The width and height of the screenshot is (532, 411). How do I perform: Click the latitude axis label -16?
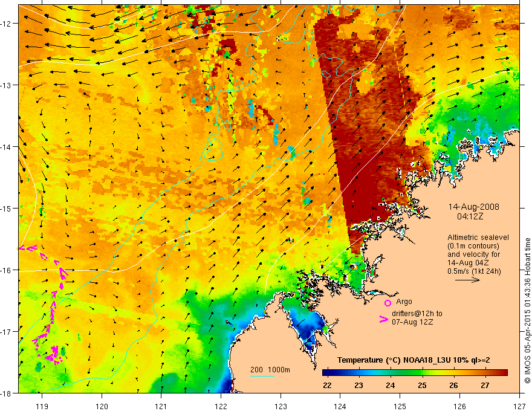6,270
